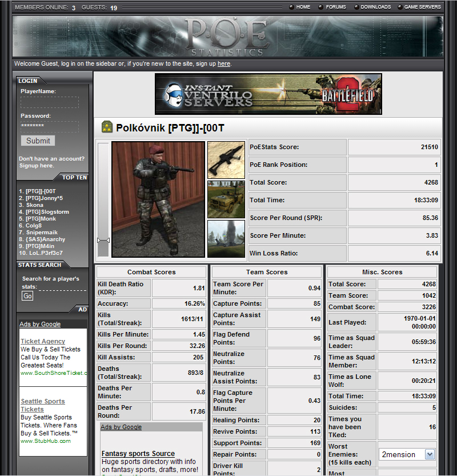Open the Downloads menu item

coord(375,7)
